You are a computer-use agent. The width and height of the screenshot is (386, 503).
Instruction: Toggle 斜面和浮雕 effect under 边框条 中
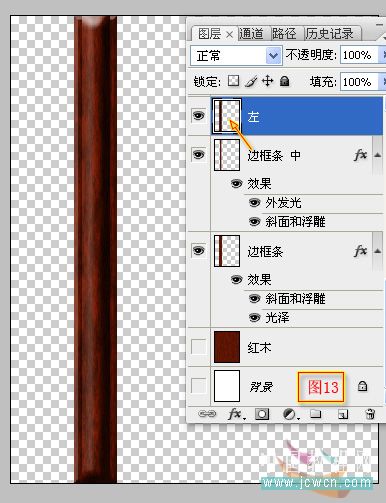click(x=254, y=222)
